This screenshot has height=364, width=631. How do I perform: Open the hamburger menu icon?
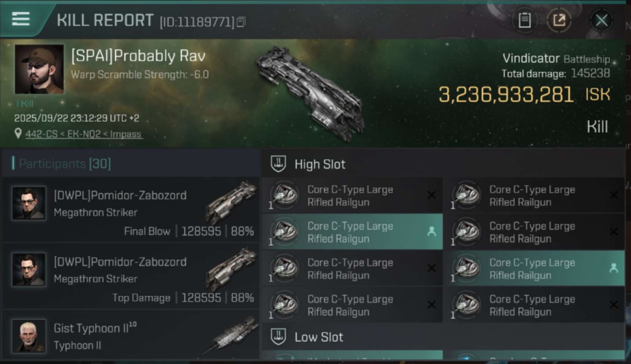coord(20,19)
